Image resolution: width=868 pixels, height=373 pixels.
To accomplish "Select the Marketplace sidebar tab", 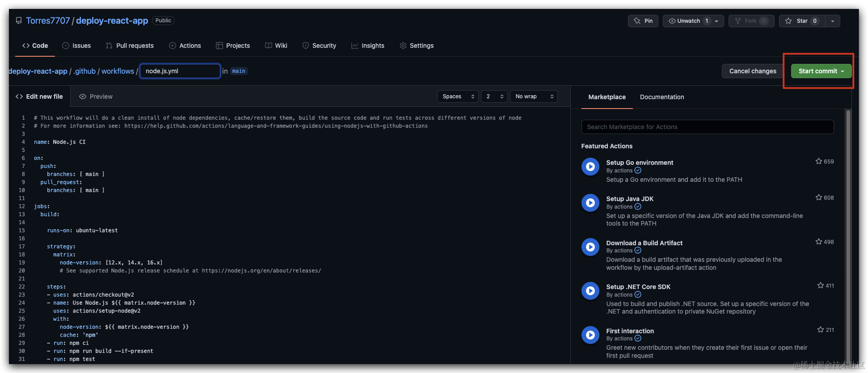I will (x=607, y=97).
